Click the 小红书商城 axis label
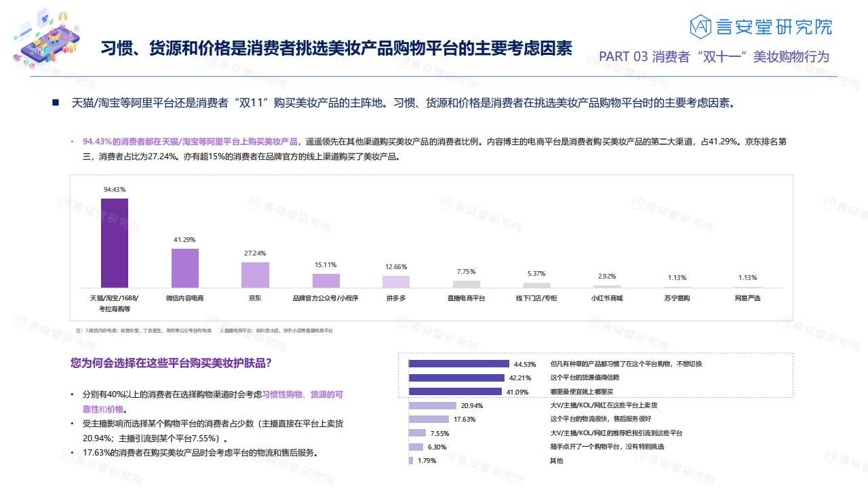This screenshot has width=868, height=488. click(607, 298)
